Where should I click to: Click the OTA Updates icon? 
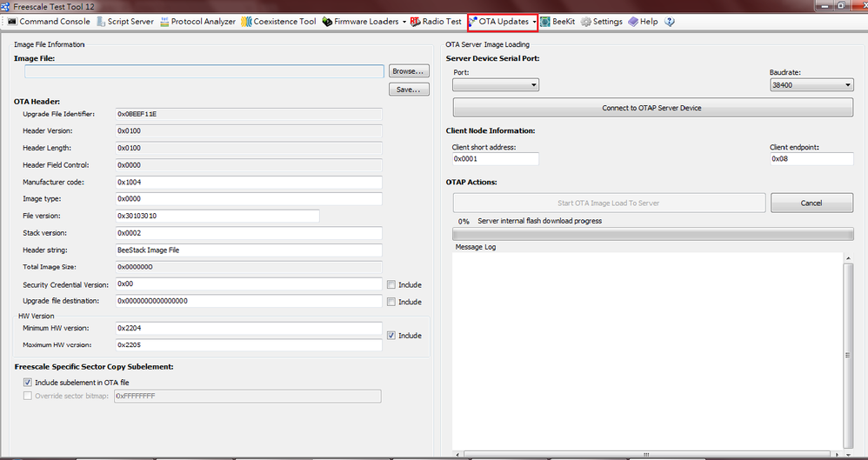473,22
